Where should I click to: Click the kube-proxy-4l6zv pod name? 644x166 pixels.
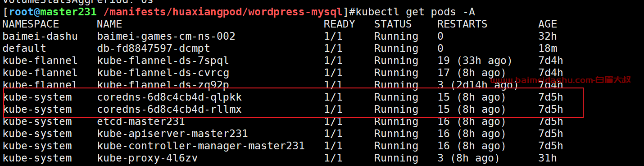coord(147,158)
